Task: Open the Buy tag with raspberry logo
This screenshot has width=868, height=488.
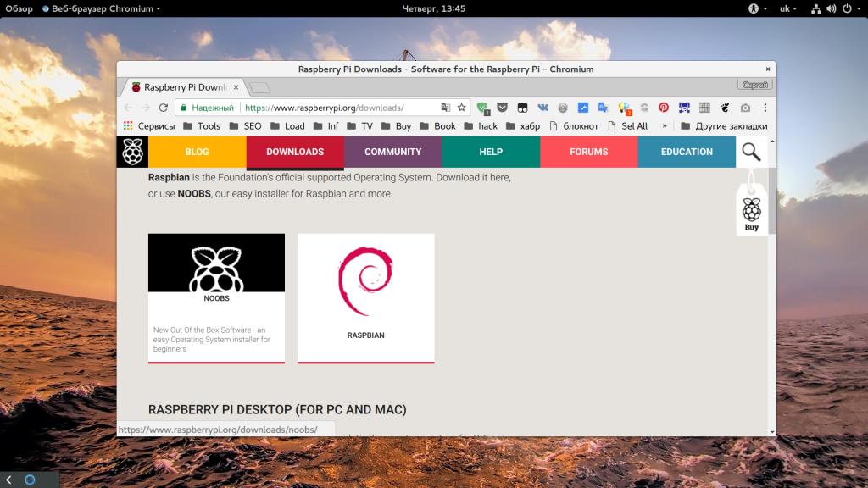Action: [x=752, y=210]
